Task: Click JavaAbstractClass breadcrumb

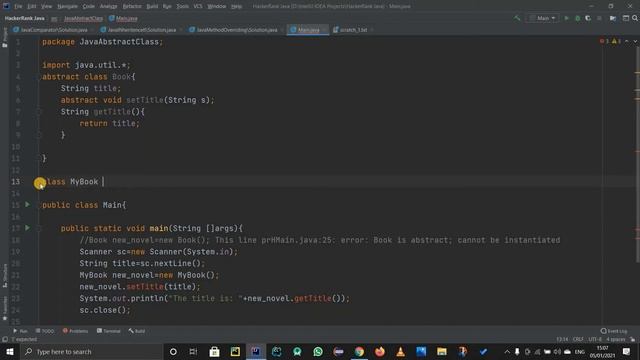Action: pyautogui.click(x=83, y=18)
